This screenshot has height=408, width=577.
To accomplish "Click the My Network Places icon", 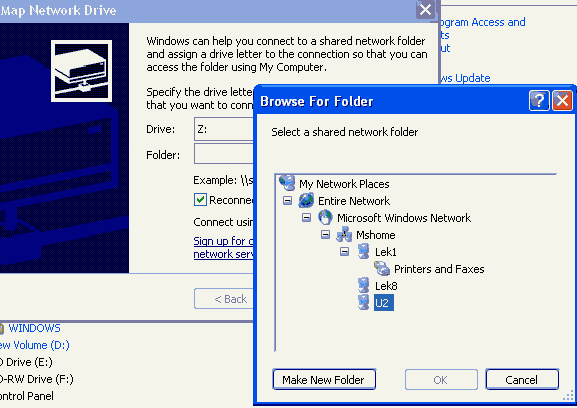I will click(287, 183).
